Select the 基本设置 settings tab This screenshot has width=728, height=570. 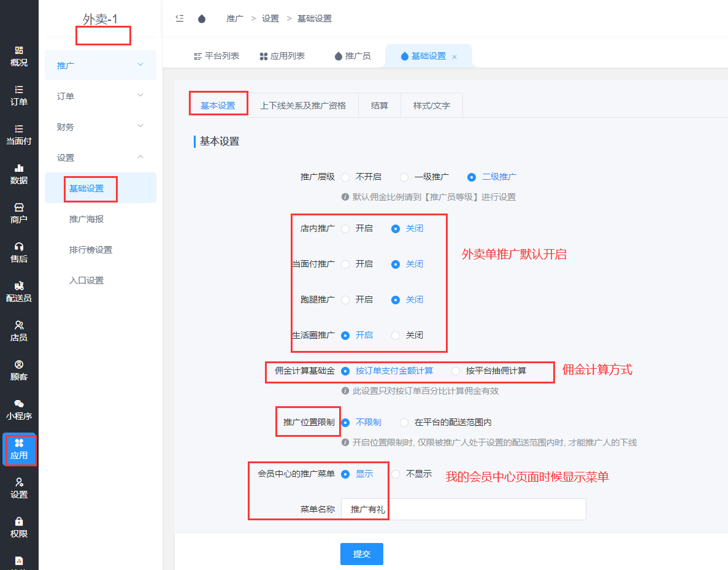218,106
